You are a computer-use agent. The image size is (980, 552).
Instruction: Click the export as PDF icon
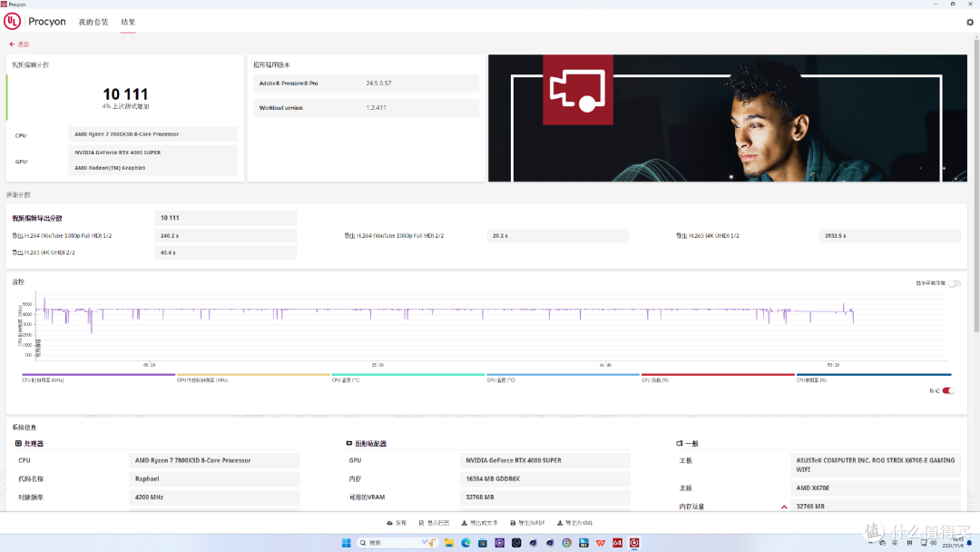tap(513, 523)
